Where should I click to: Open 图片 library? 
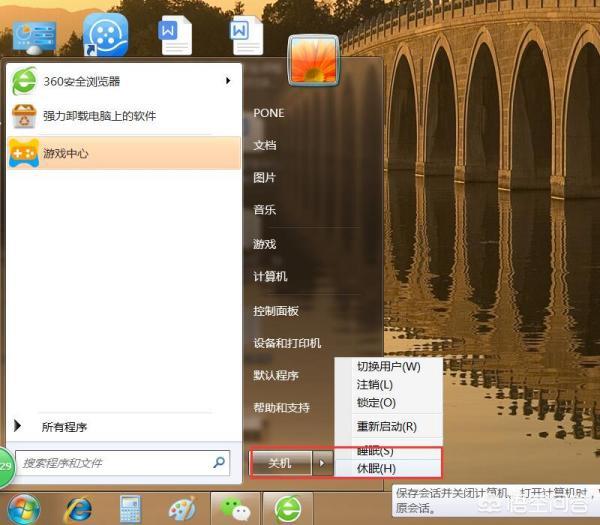(264, 177)
